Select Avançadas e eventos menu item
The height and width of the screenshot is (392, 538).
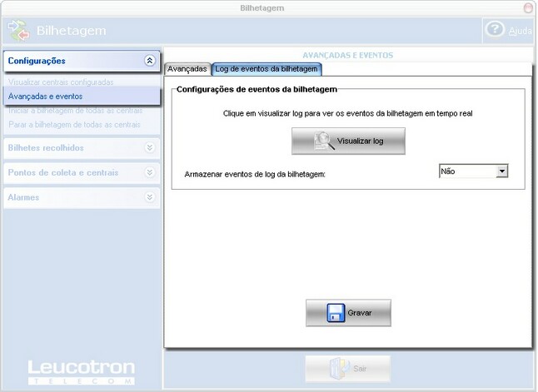tap(82, 97)
